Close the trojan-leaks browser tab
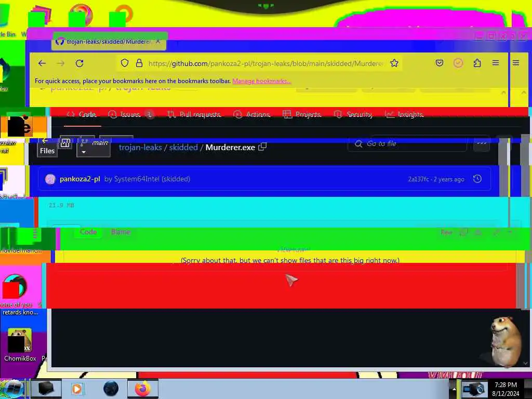This screenshot has width=532, height=399. pyautogui.click(x=158, y=42)
